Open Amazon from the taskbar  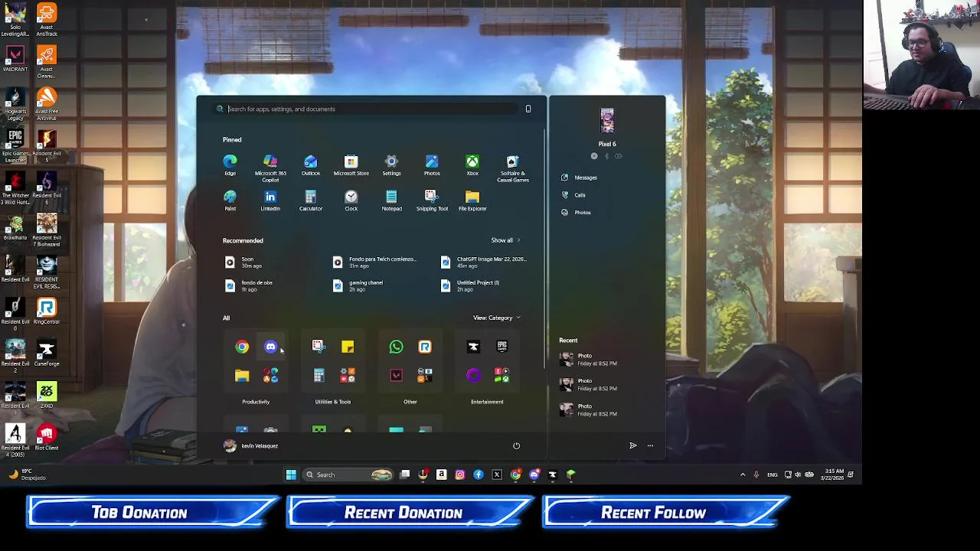442,474
